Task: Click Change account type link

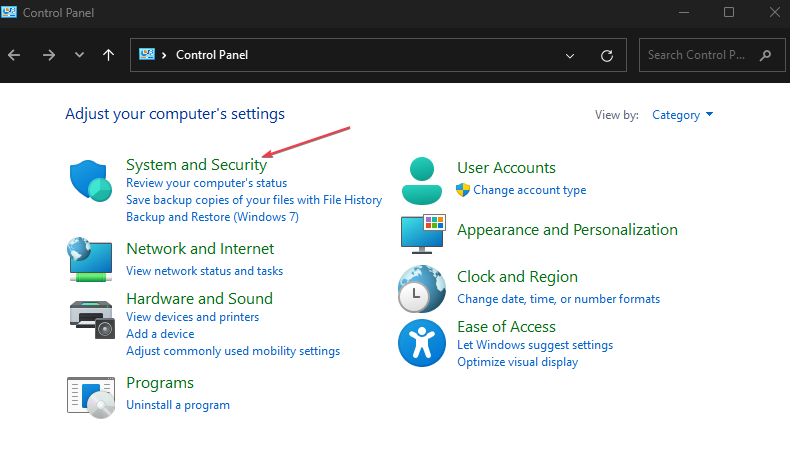Action: pos(529,190)
